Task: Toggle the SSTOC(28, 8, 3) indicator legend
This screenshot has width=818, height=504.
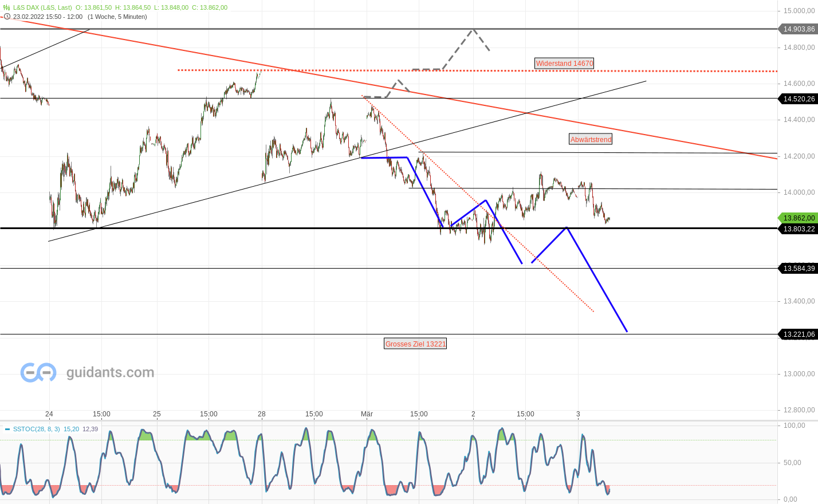Action: point(36,429)
